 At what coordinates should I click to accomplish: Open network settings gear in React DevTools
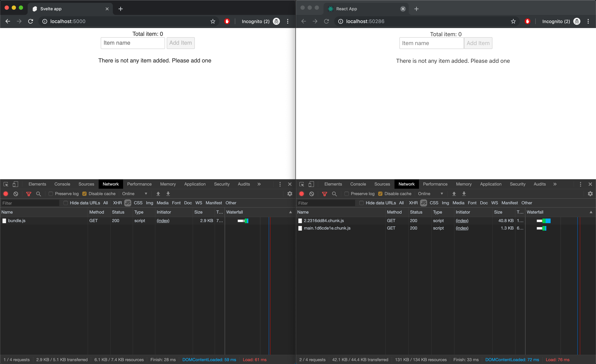pyautogui.click(x=590, y=194)
